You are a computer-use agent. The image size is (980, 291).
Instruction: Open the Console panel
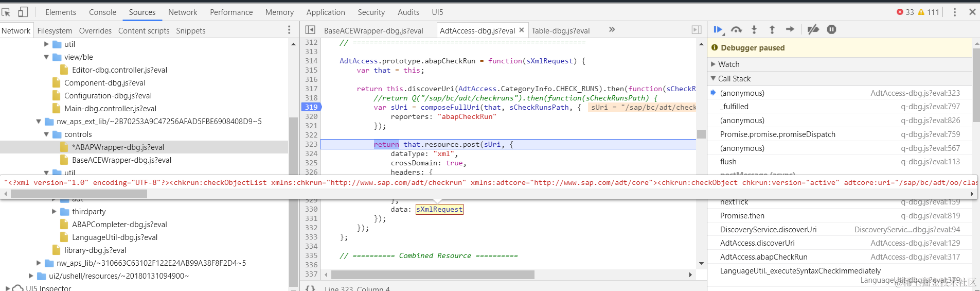[x=103, y=12]
